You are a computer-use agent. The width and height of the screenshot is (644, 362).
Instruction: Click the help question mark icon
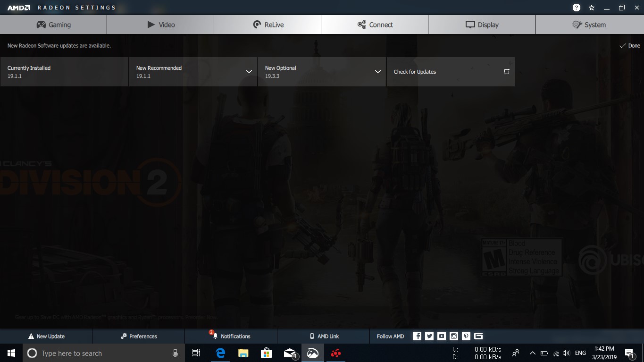[577, 8]
